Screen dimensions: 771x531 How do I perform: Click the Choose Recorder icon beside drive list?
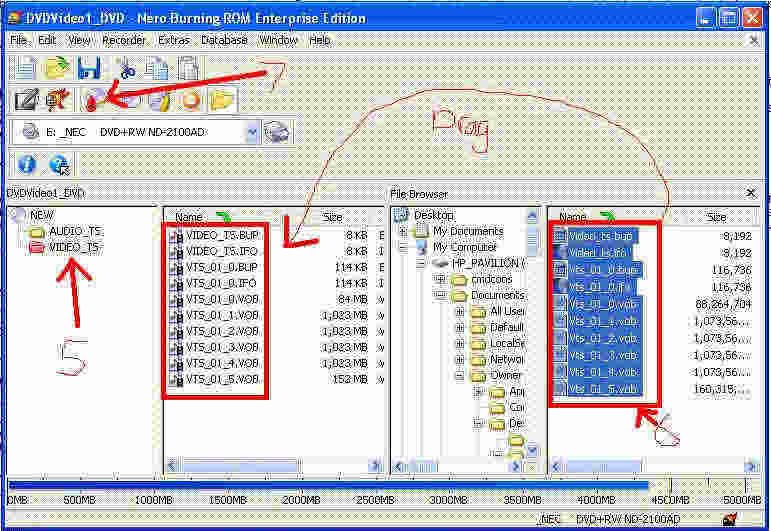pyautogui.click(x=276, y=132)
